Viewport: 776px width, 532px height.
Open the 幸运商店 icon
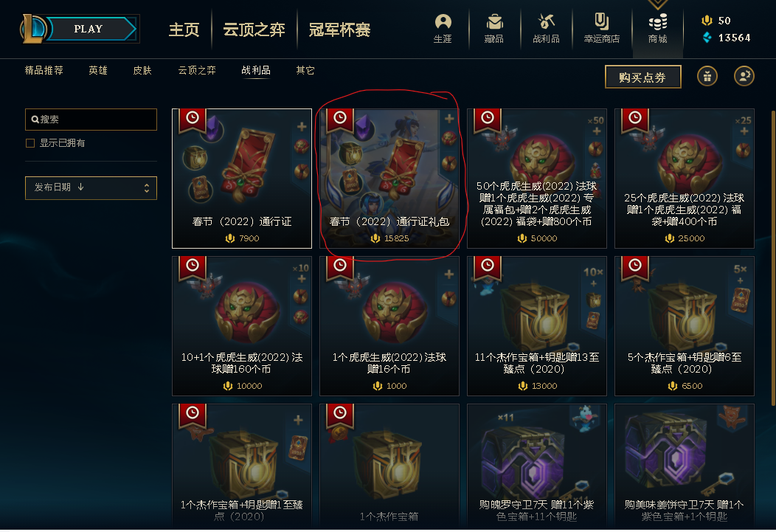tap(601, 29)
